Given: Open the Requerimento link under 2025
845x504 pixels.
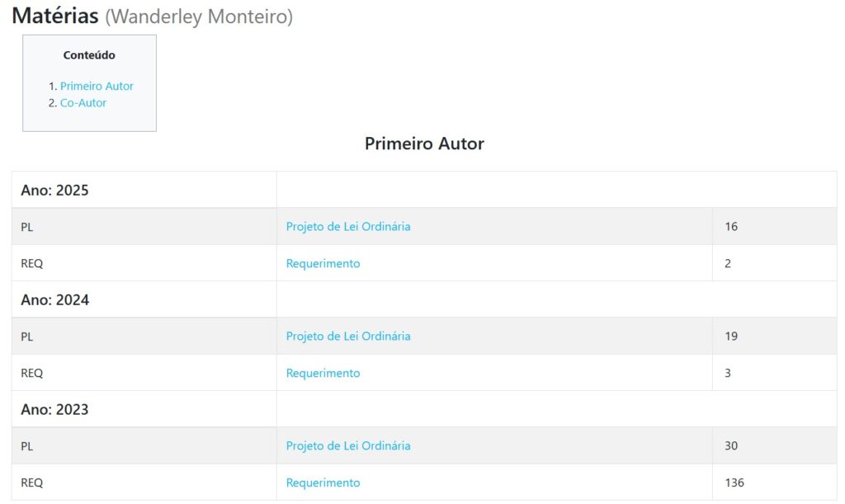Looking at the screenshot, I should point(323,264).
